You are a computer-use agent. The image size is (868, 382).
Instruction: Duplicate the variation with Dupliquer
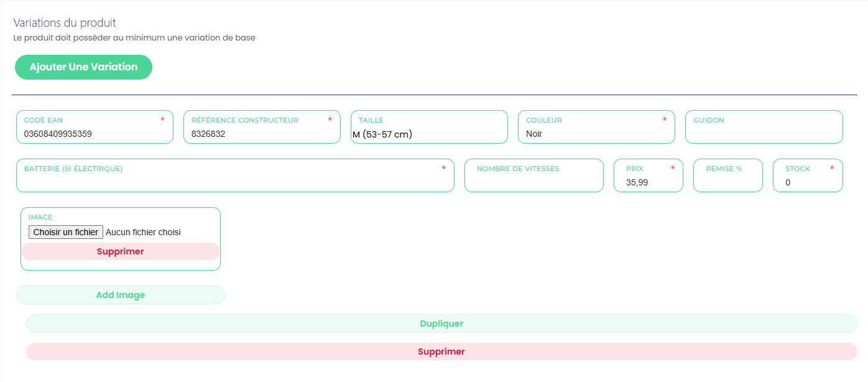click(441, 324)
